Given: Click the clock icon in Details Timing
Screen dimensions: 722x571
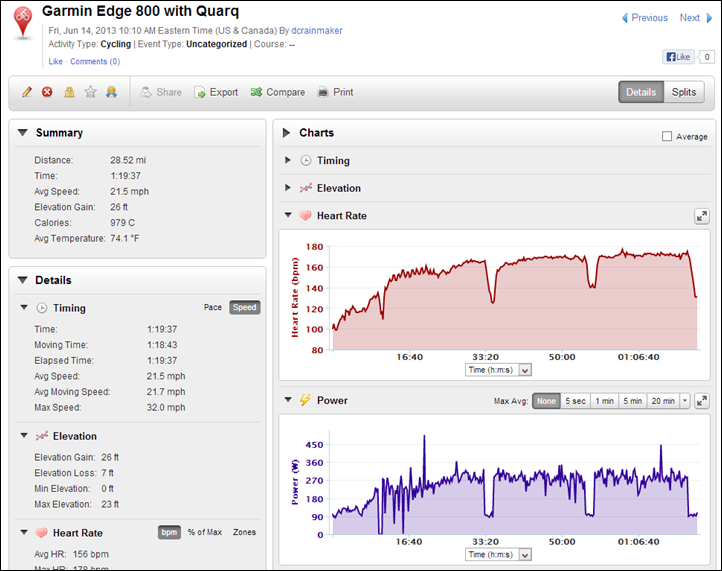Looking at the screenshot, I should click(41, 308).
